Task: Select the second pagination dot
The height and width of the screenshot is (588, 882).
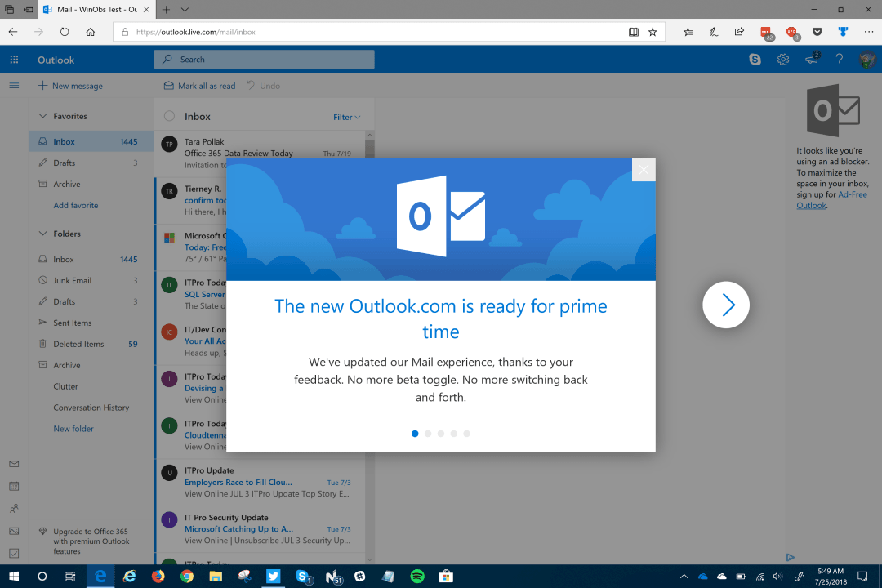Action: tap(428, 434)
